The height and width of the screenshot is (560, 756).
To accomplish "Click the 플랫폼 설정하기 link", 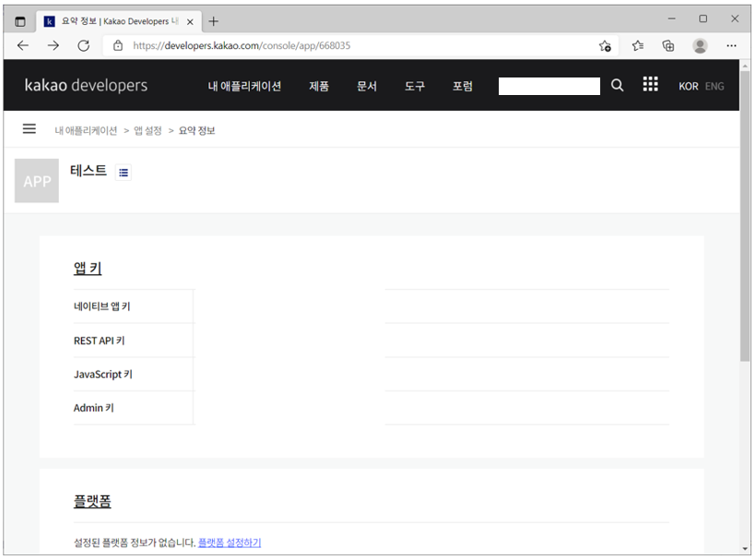I will (230, 542).
